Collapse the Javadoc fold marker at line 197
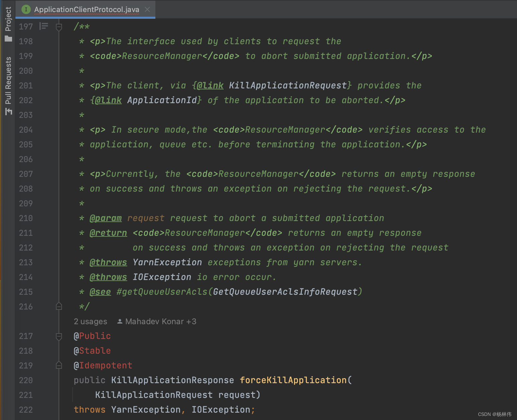This screenshot has height=420, width=517. point(59,26)
